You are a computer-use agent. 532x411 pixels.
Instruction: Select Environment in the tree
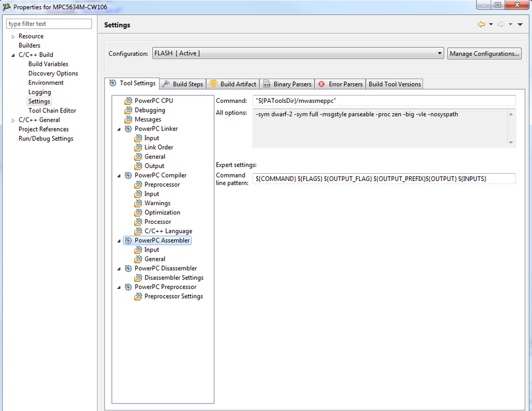46,83
